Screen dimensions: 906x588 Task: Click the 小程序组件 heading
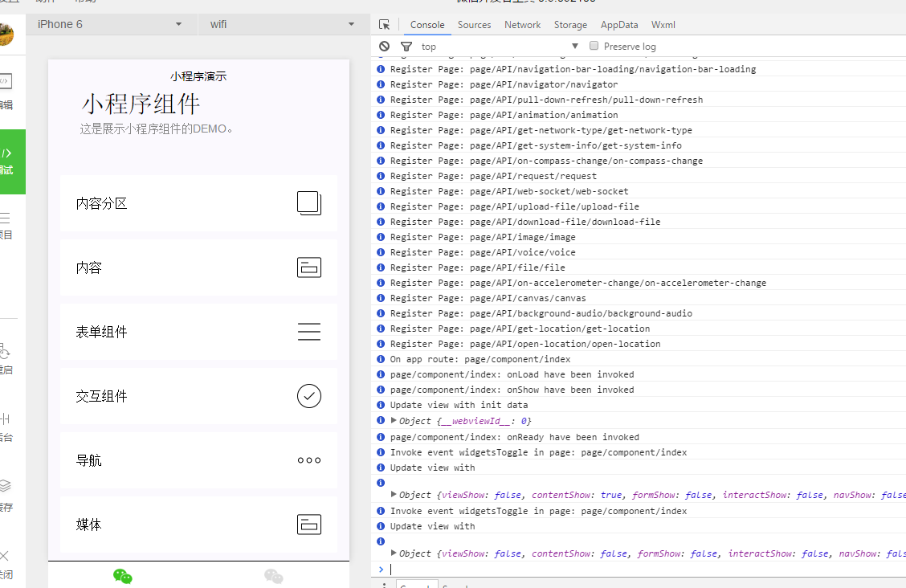pyautogui.click(x=141, y=104)
